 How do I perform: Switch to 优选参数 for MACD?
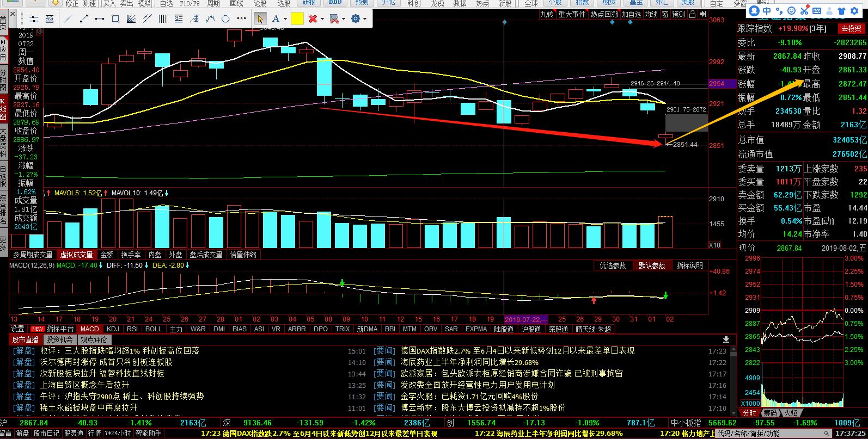(x=613, y=265)
